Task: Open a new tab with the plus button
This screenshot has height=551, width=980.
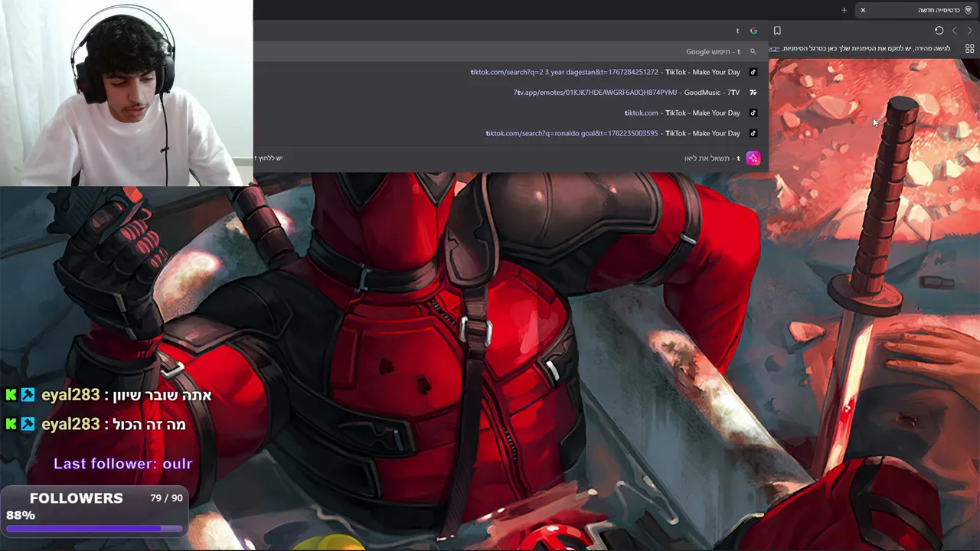Action: pos(844,10)
